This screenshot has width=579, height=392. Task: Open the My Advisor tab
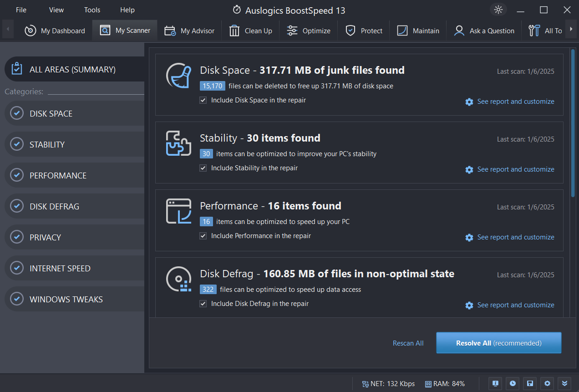[189, 31]
